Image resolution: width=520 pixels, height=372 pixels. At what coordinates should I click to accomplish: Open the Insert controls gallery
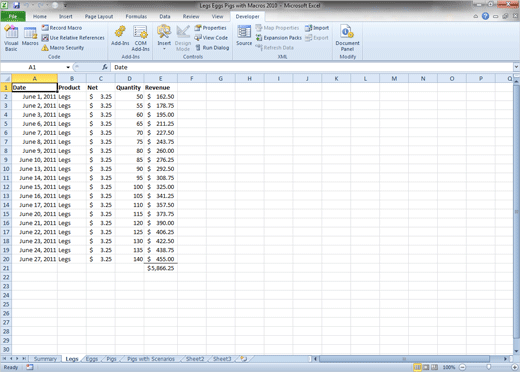164,37
